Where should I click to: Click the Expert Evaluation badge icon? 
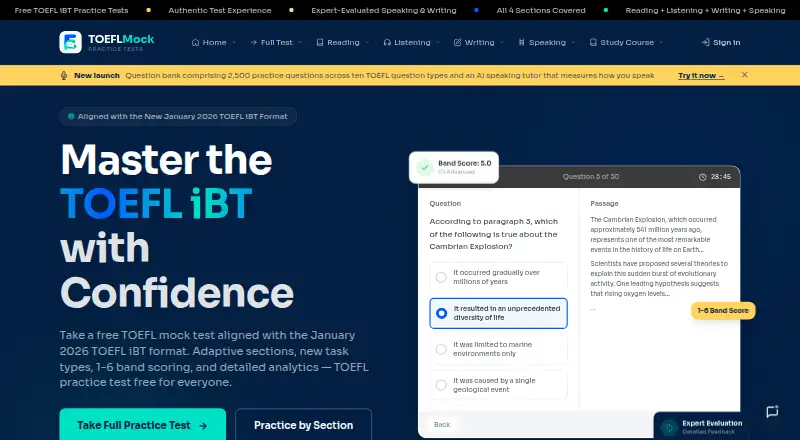click(x=669, y=427)
